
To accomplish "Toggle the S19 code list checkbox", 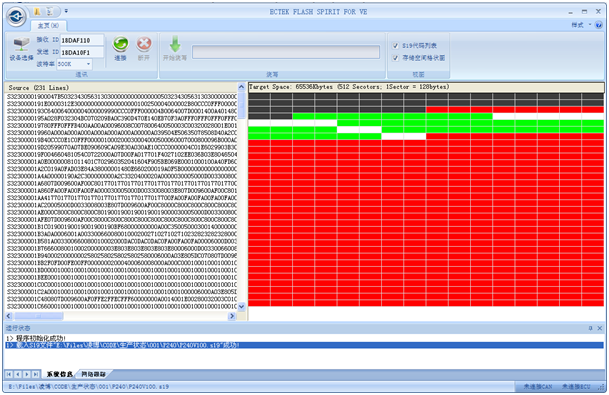I will coord(395,46).
